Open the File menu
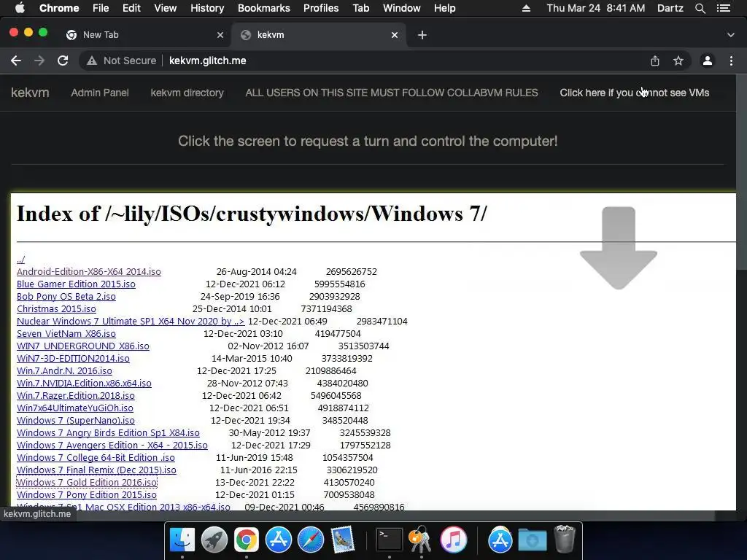The image size is (747, 560). coord(101,8)
